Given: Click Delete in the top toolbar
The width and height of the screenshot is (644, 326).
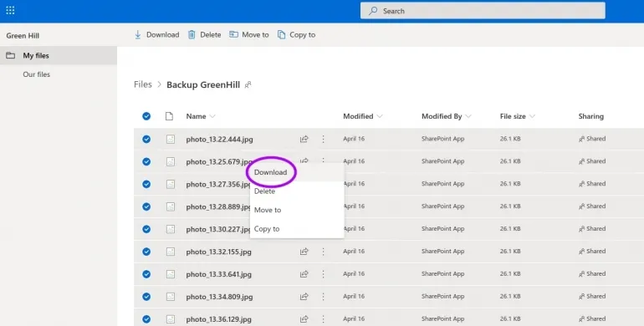Looking at the screenshot, I should click(204, 35).
